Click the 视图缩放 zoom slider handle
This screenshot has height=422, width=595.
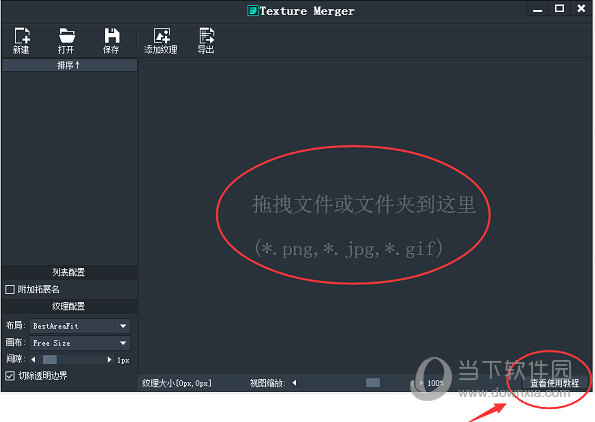pos(373,383)
